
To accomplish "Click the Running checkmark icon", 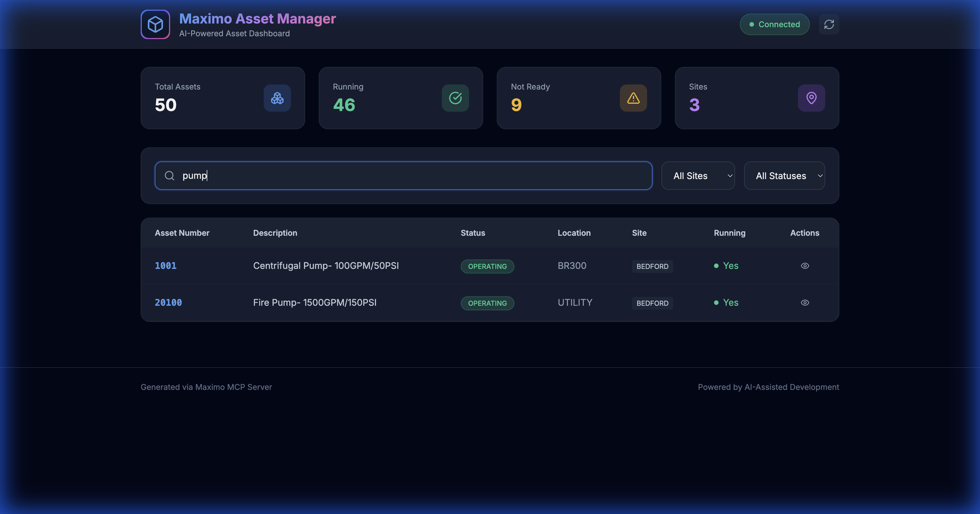I will pyautogui.click(x=455, y=98).
